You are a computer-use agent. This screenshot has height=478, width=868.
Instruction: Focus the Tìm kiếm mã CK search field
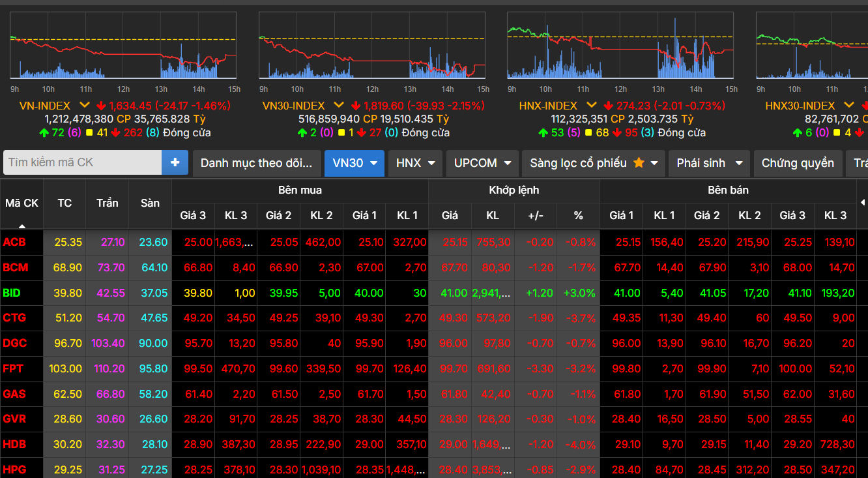(x=83, y=162)
